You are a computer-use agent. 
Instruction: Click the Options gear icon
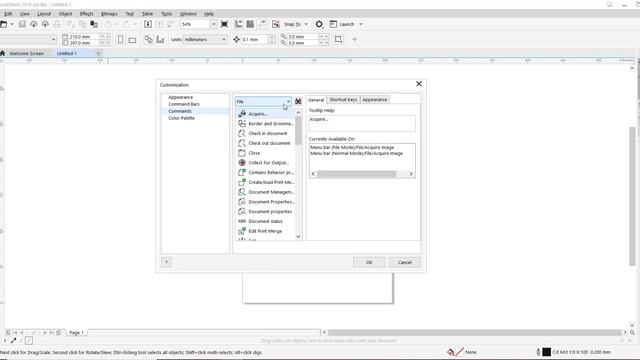pos(319,24)
